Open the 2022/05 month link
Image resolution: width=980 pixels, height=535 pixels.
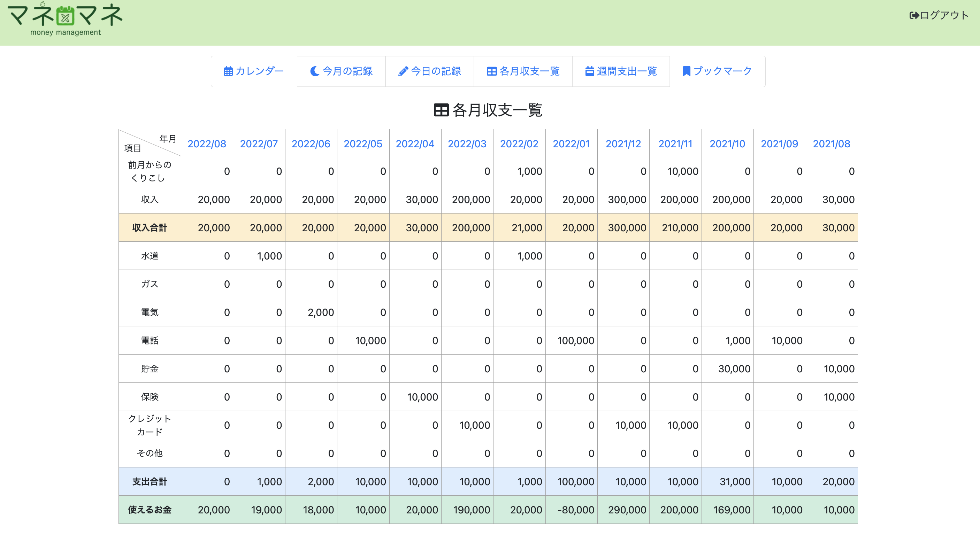pyautogui.click(x=363, y=144)
